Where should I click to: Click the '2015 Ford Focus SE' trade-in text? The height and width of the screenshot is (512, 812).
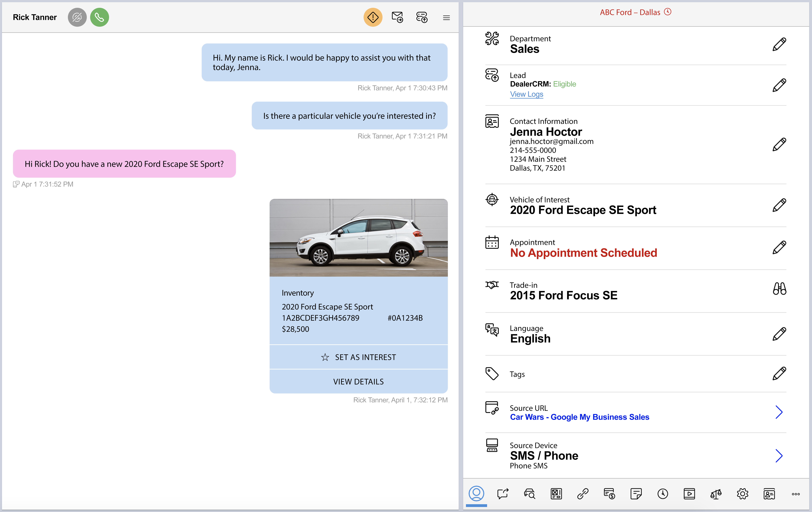point(563,295)
